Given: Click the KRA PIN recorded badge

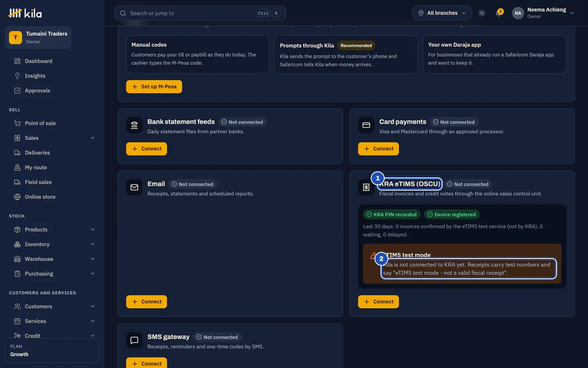Looking at the screenshot, I should [x=392, y=215].
